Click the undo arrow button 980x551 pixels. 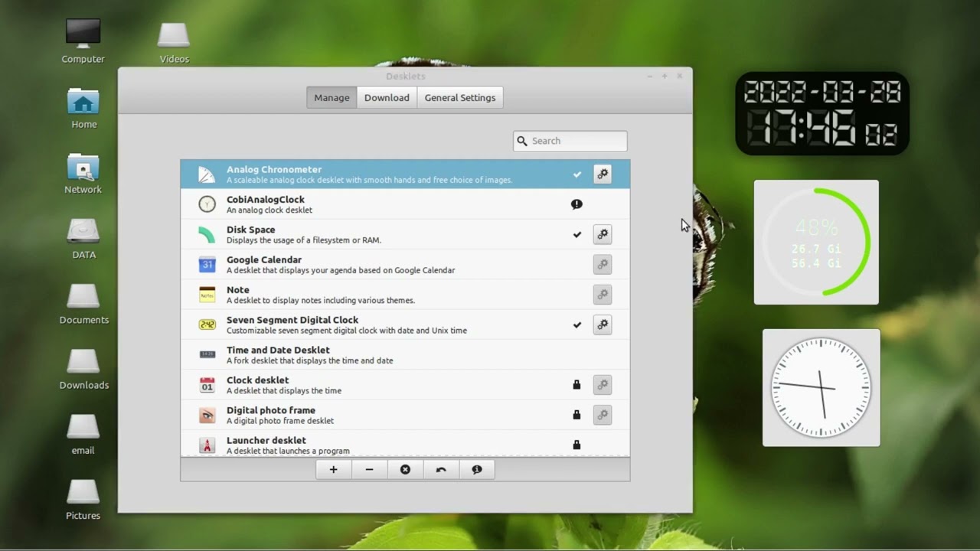(441, 470)
